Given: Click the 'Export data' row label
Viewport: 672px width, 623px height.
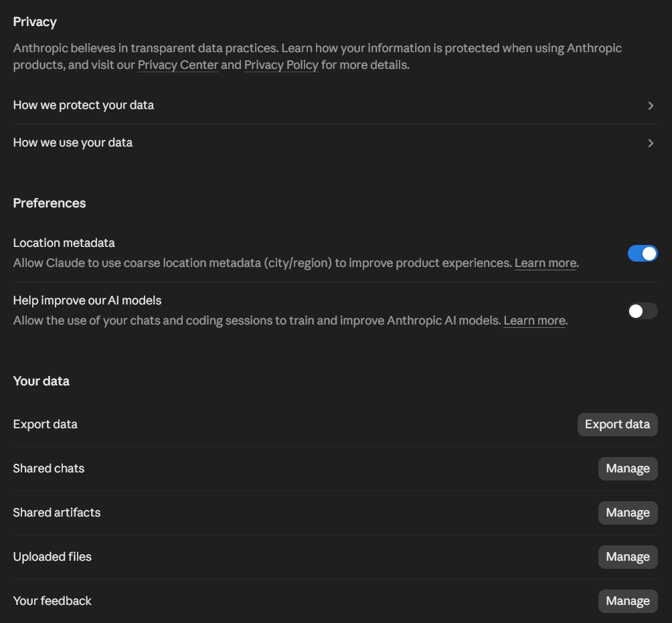Looking at the screenshot, I should 45,424.
